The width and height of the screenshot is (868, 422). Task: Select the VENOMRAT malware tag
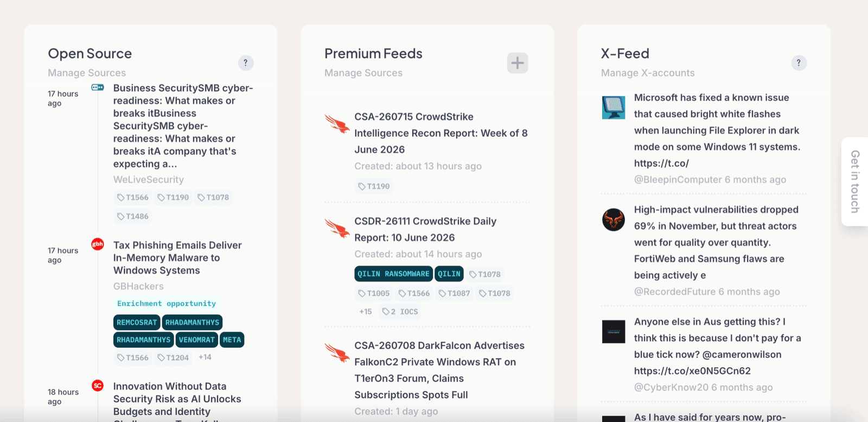pyautogui.click(x=196, y=340)
